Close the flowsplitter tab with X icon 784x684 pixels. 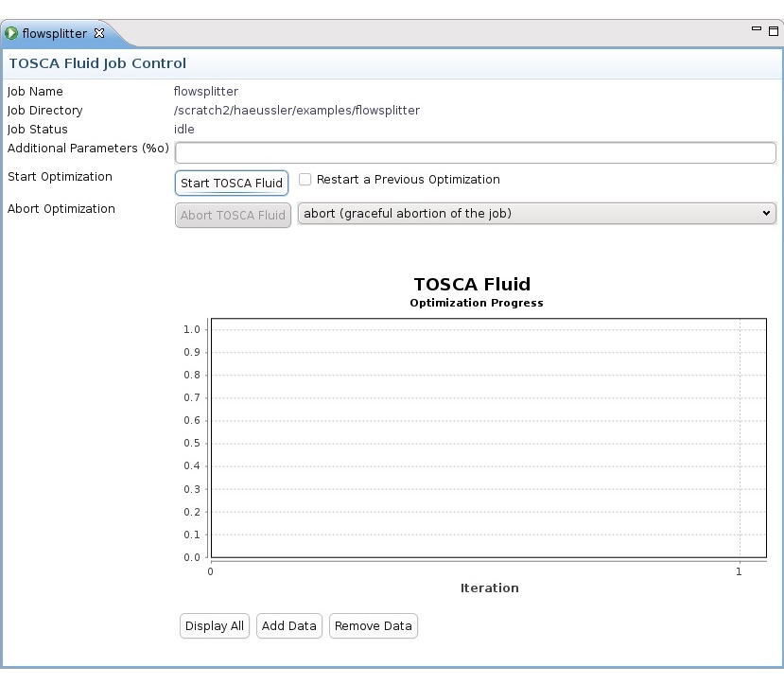(x=99, y=33)
